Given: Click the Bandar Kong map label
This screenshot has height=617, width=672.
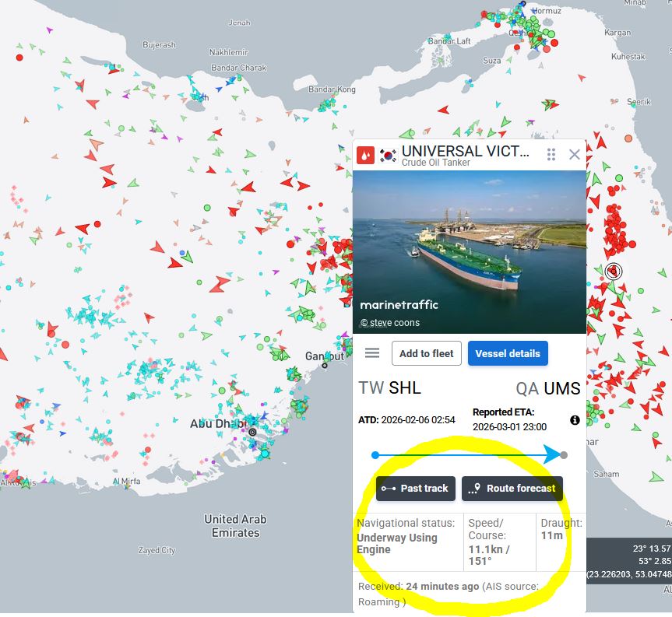Looking at the screenshot, I should [332, 89].
